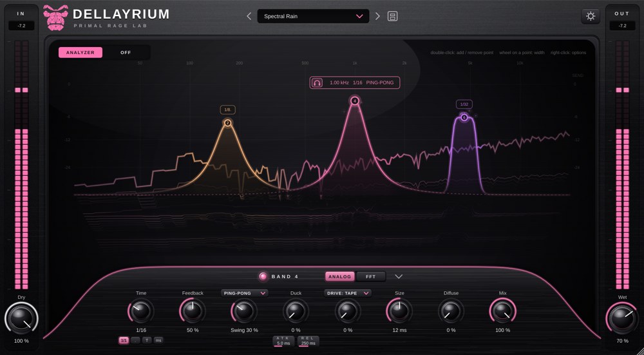Viewport: 644px width, 355px height.
Task: Select ANALOG mode
Action: point(340,276)
